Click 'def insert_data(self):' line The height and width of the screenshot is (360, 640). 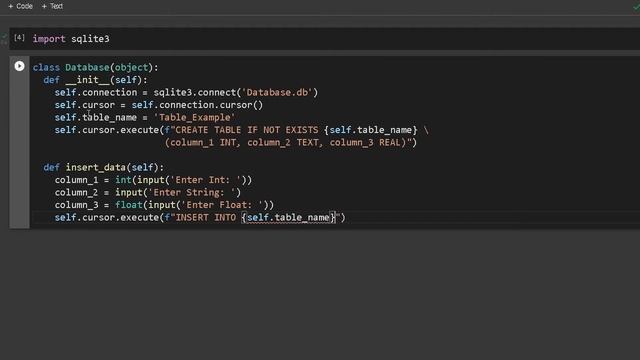tap(104, 167)
